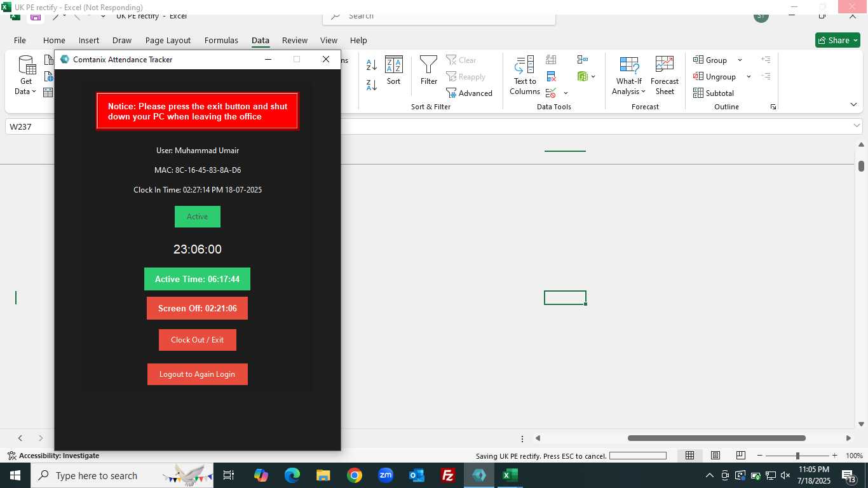Open the Help tab

click(x=358, y=40)
